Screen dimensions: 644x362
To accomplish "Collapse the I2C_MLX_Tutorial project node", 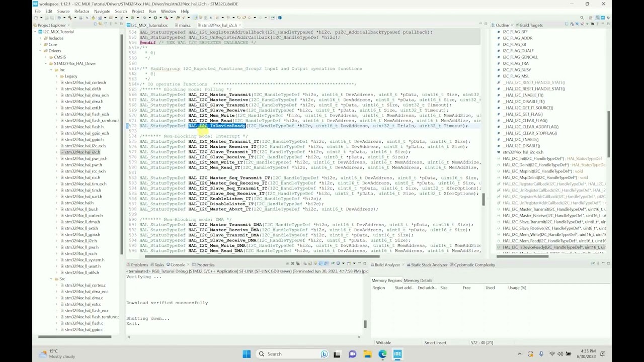I will click(35, 32).
